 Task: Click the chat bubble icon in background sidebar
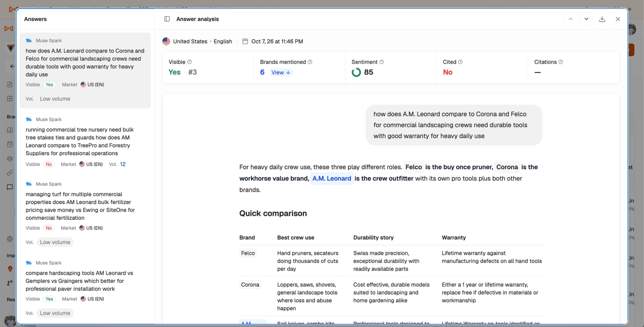pos(10,187)
